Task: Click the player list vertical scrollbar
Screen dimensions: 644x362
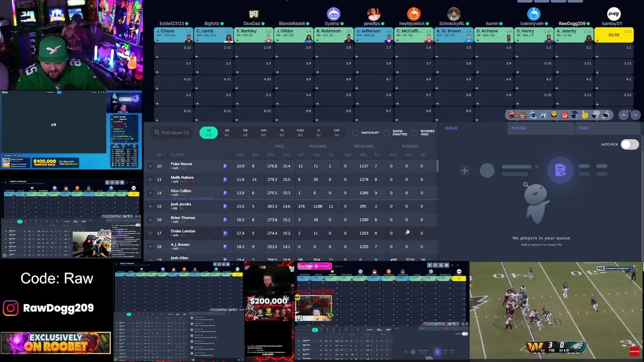Action: (x=437, y=166)
